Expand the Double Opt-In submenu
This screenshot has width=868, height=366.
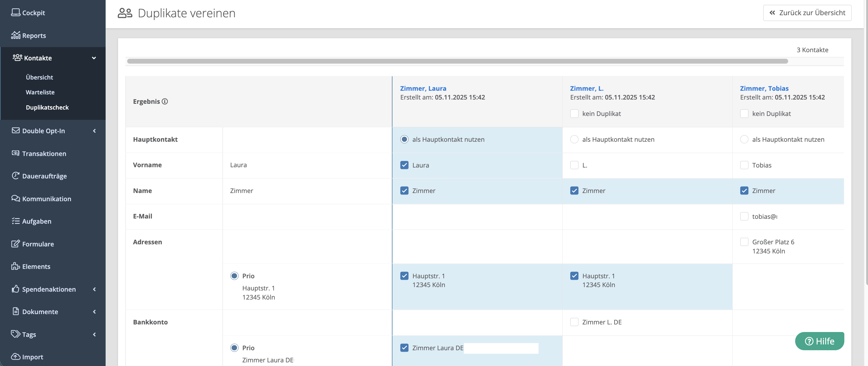(94, 131)
